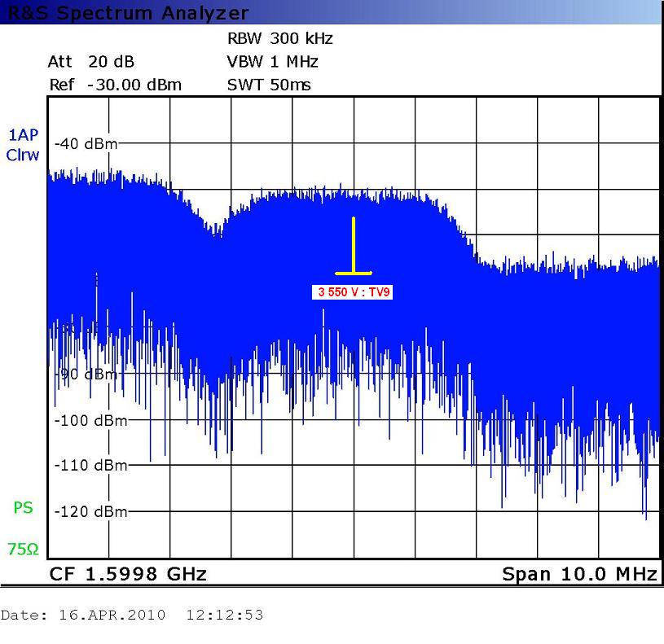Select the VBW 1 MHz setting
The image size is (664, 644).
tap(272, 62)
